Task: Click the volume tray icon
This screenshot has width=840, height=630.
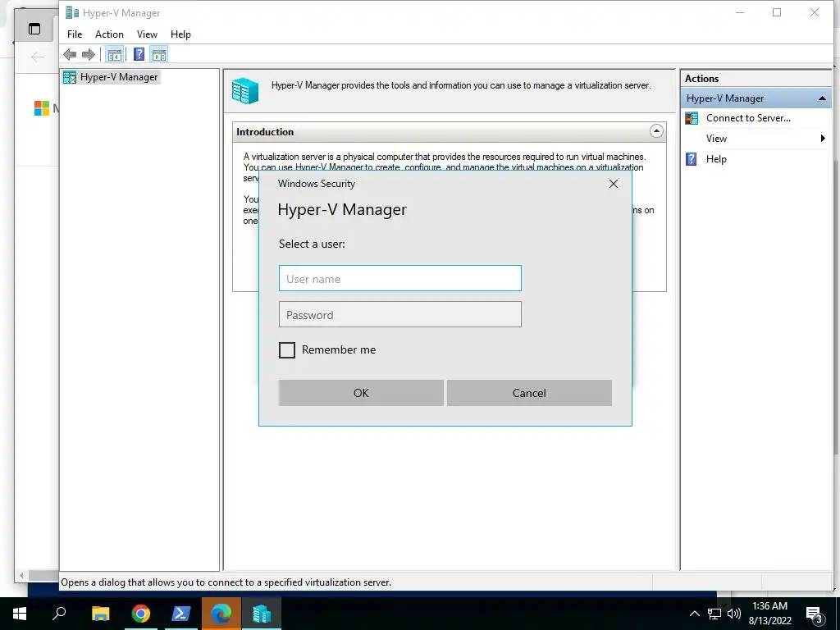Action: [x=734, y=614]
